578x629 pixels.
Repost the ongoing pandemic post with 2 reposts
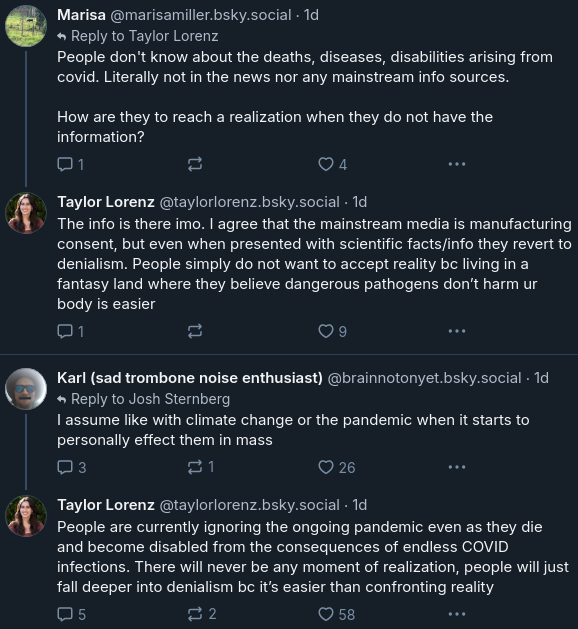[x=202, y=614]
